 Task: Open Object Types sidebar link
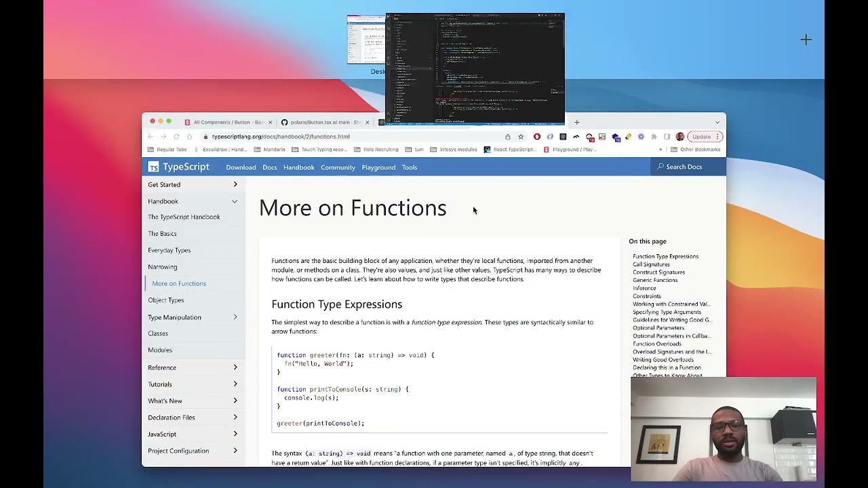pos(166,300)
